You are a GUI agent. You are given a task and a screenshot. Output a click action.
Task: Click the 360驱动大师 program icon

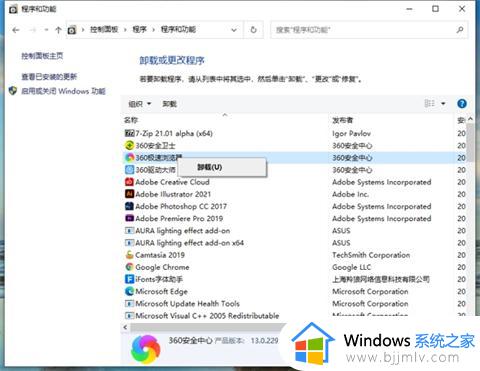pyautogui.click(x=129, y=170)
